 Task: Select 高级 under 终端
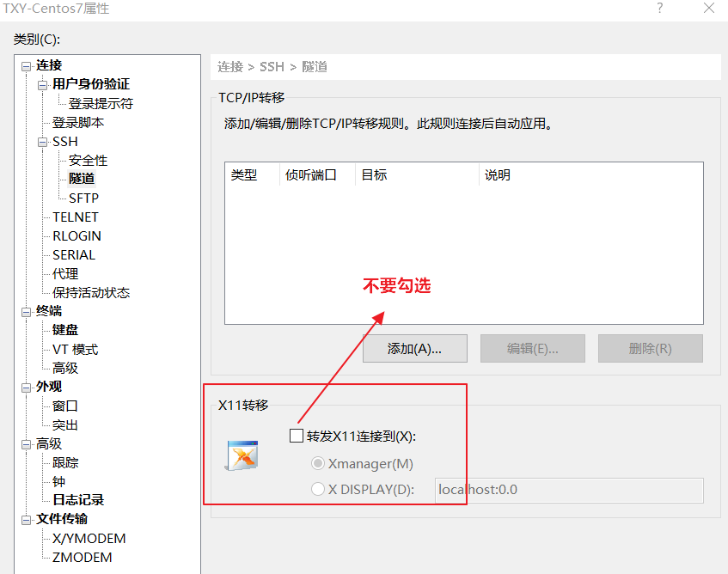(65, 368)
